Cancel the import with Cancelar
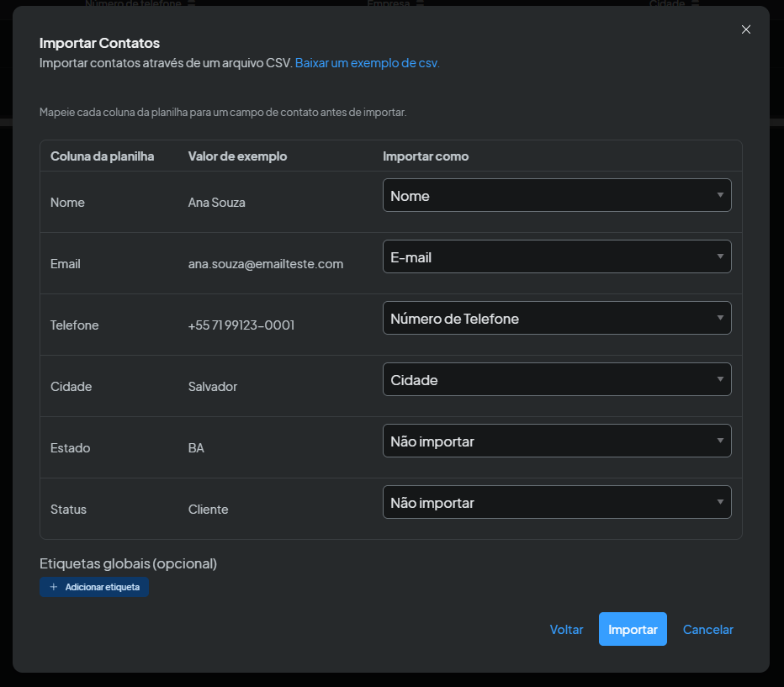This screenshot has height=687, width=784. point(707,630)
